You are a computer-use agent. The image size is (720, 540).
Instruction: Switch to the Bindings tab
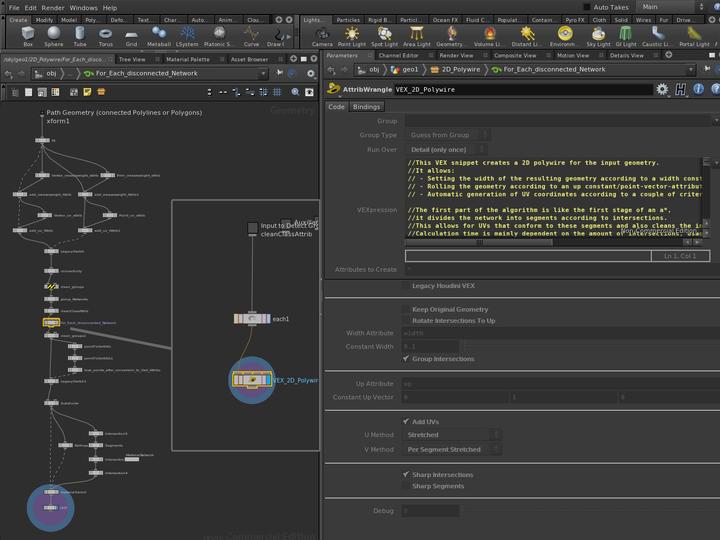(366, 106)
